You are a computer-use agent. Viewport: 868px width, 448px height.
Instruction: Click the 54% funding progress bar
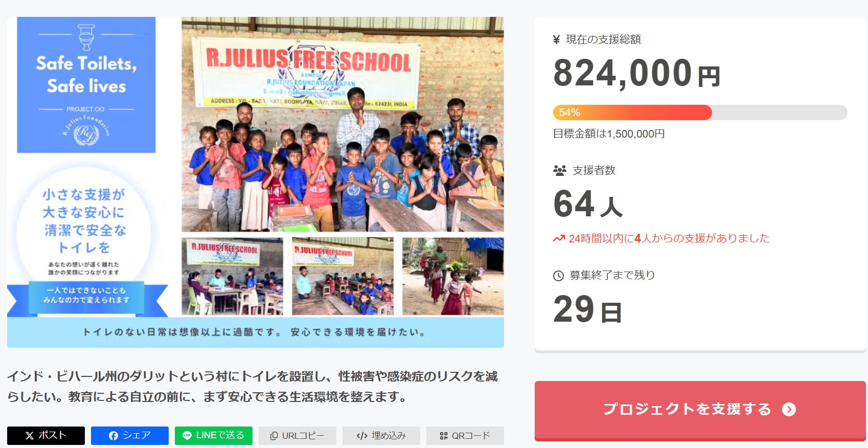(700, 113)
